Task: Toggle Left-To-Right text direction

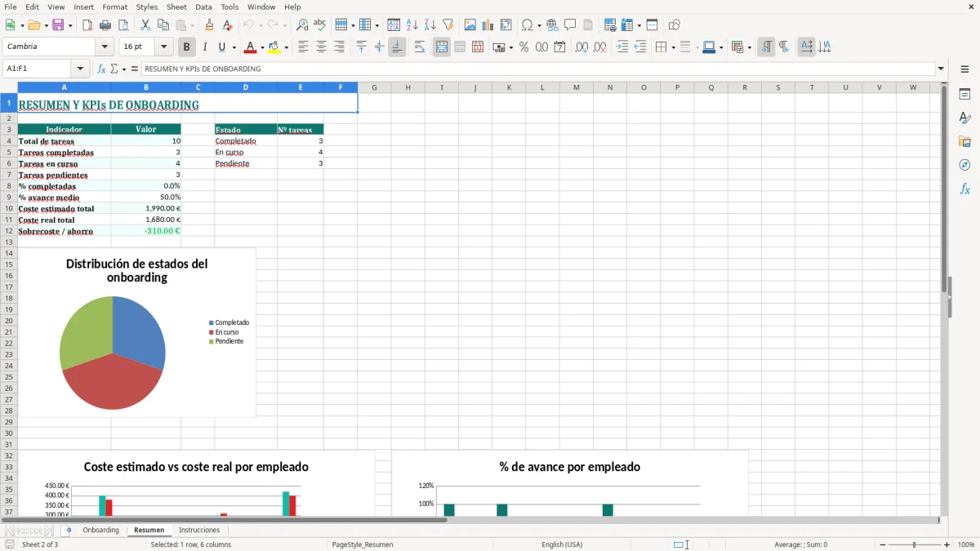Action: [766, 47]
